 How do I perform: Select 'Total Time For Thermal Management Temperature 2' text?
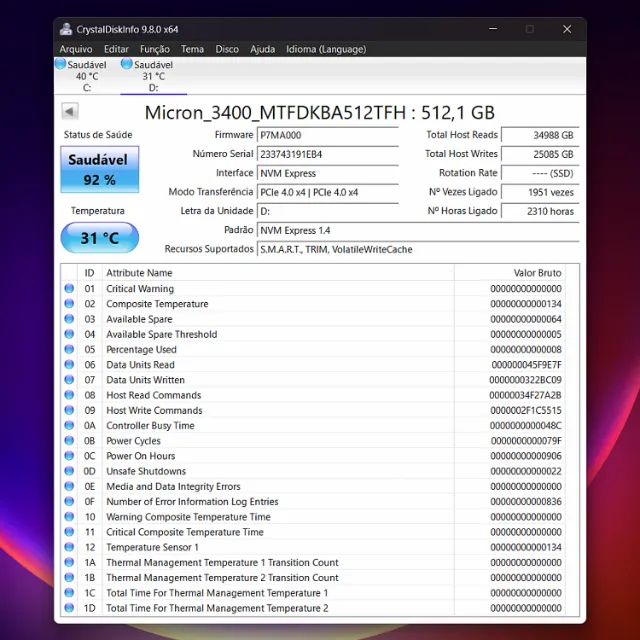click(217, 608)
